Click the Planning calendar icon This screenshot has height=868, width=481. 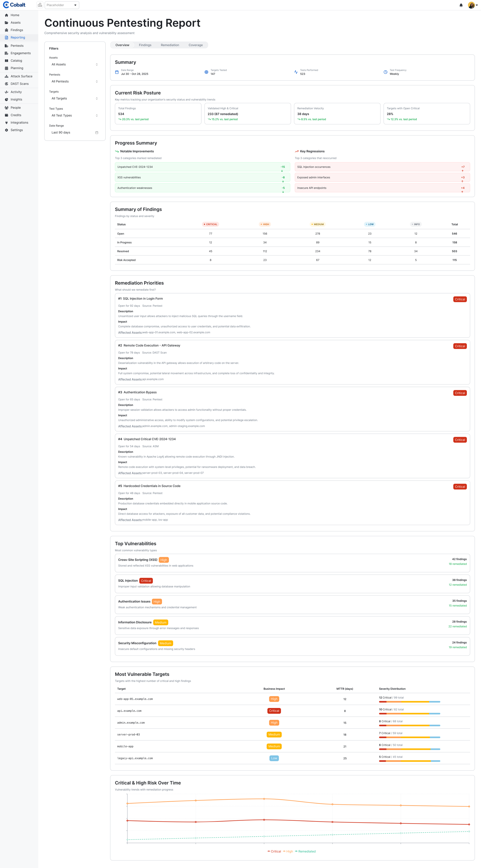(6, 68)
